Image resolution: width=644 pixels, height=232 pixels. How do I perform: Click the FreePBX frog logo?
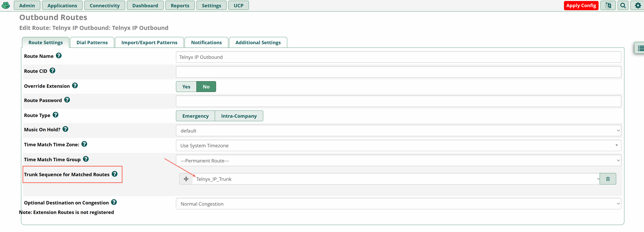tap(5, 5)
